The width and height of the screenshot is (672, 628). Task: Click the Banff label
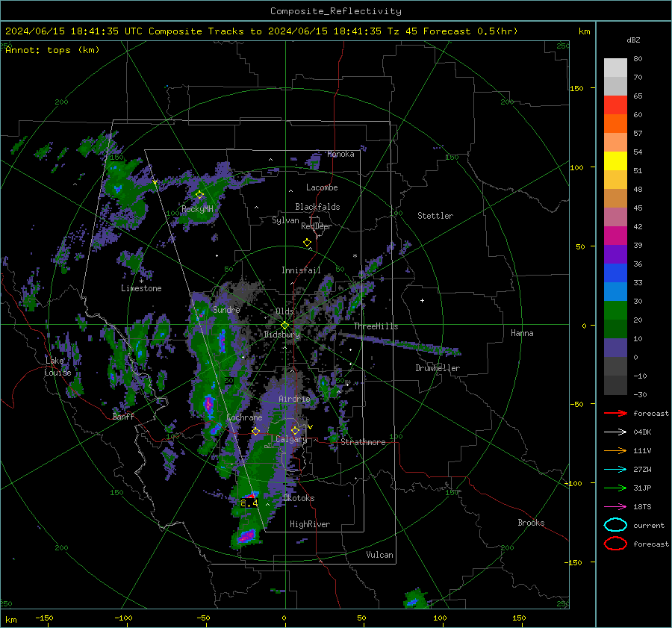point(123,416)
